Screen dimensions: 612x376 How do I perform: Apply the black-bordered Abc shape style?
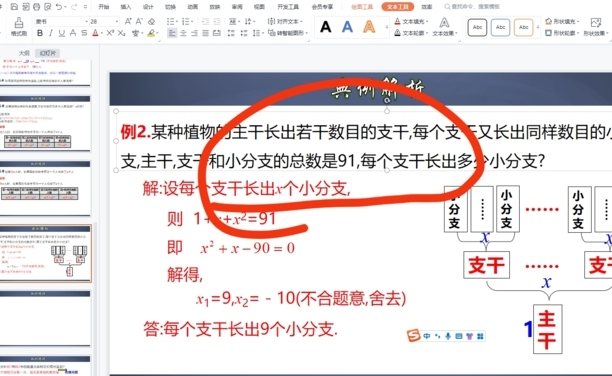pos(477,27)
